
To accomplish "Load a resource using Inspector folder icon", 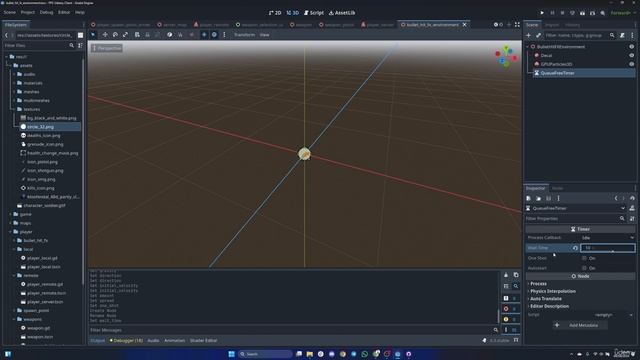I will pos(538,198).
